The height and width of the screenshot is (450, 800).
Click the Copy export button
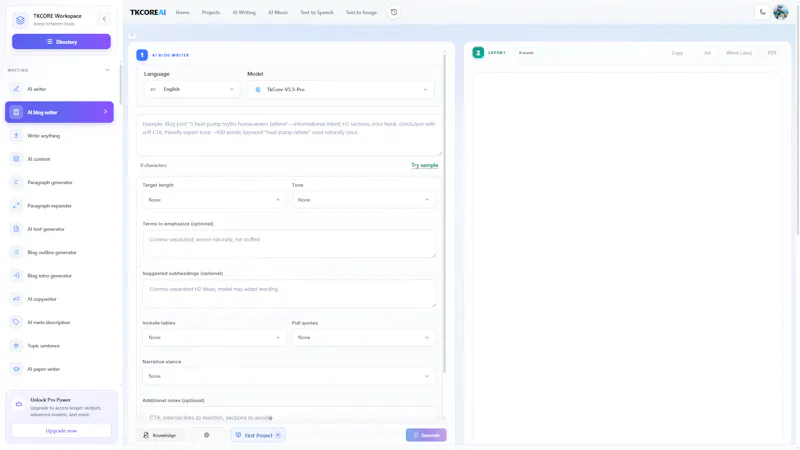point(677,53)
